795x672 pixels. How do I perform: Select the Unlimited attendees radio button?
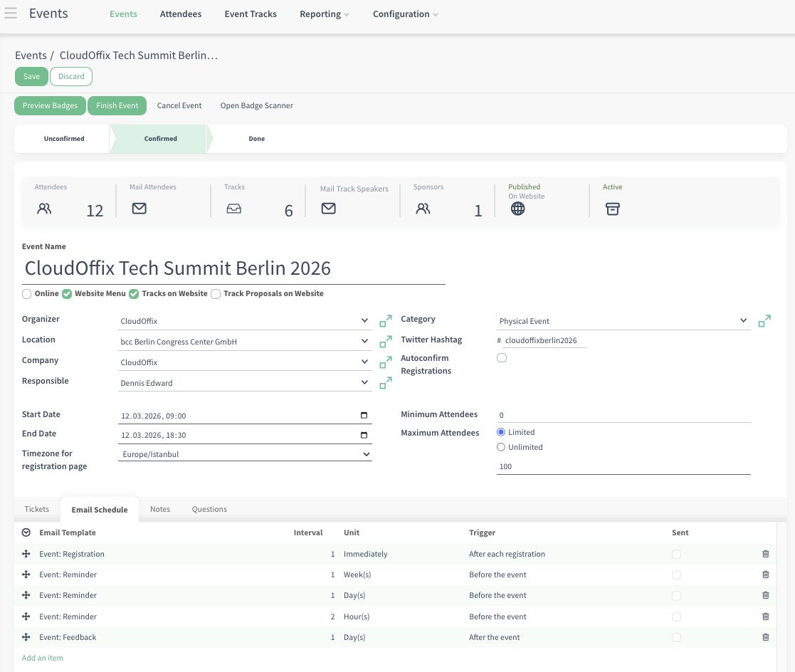[x=501, y=447]
